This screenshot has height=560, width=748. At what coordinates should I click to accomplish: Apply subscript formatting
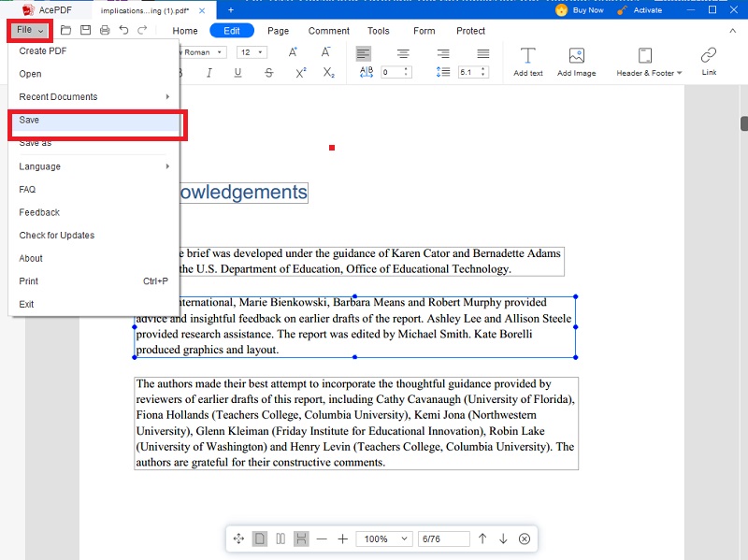click(x=329, y=73)
